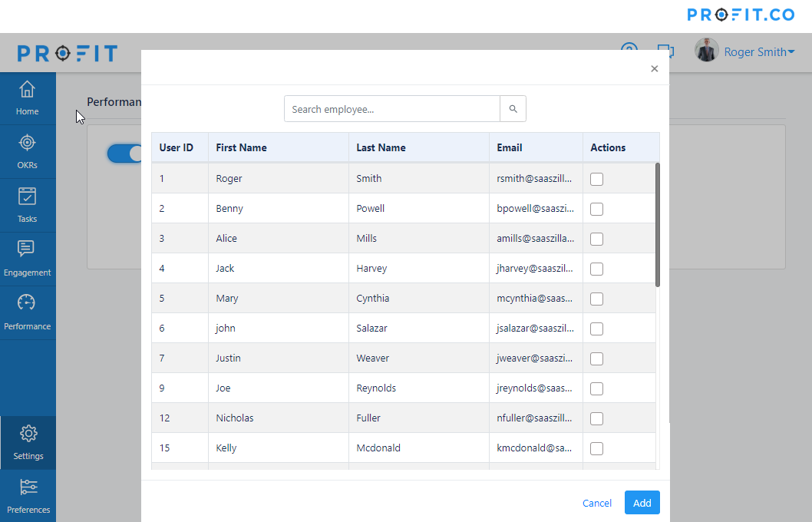This screenshot has width=812, height=522.
Task: Click the Cancel link
Action: pos(596,503)
